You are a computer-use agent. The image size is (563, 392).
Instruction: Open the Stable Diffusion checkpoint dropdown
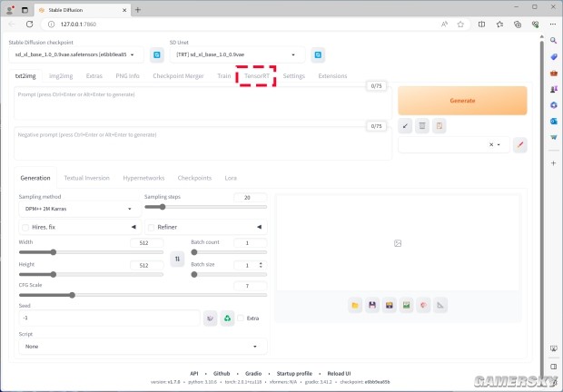[75, 54]
